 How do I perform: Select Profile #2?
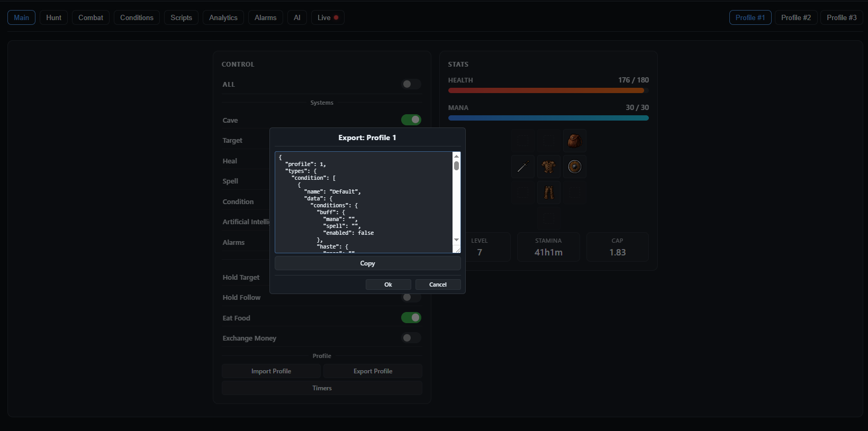click(796, 17)
